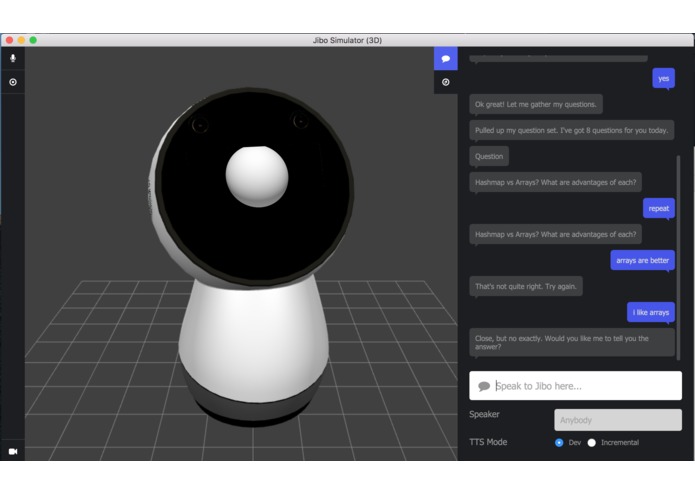Click 'Pulled up my question set' message
Screen dimensions: 695x494
click(571, 130)
